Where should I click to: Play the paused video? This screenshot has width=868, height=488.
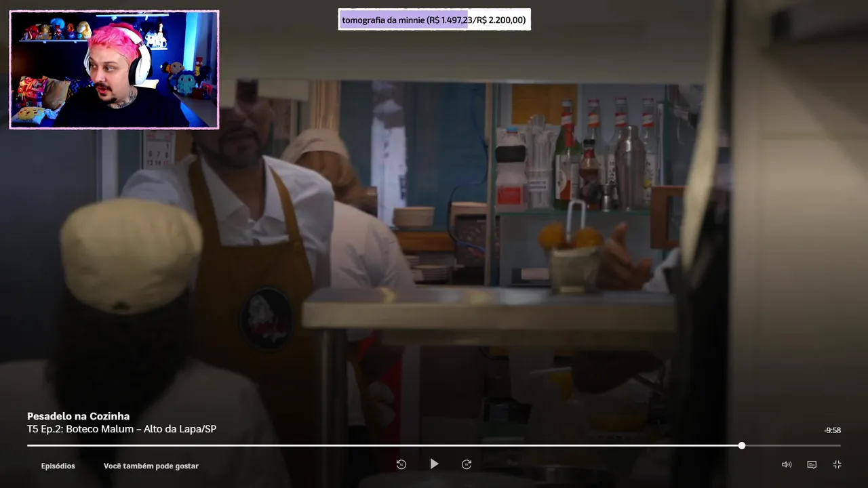coord(434,464)
